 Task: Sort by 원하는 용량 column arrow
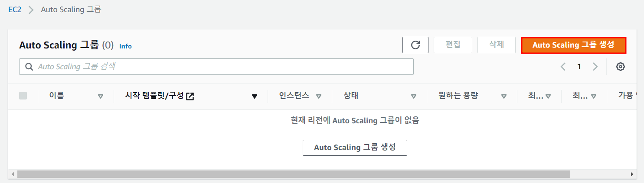pyautogui.click(x=504, y=96)
